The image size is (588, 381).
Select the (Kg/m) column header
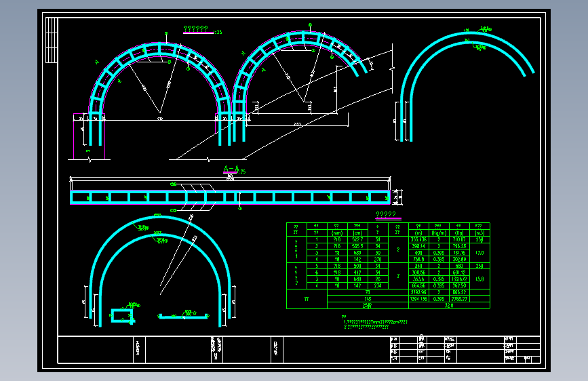point(438,233)
